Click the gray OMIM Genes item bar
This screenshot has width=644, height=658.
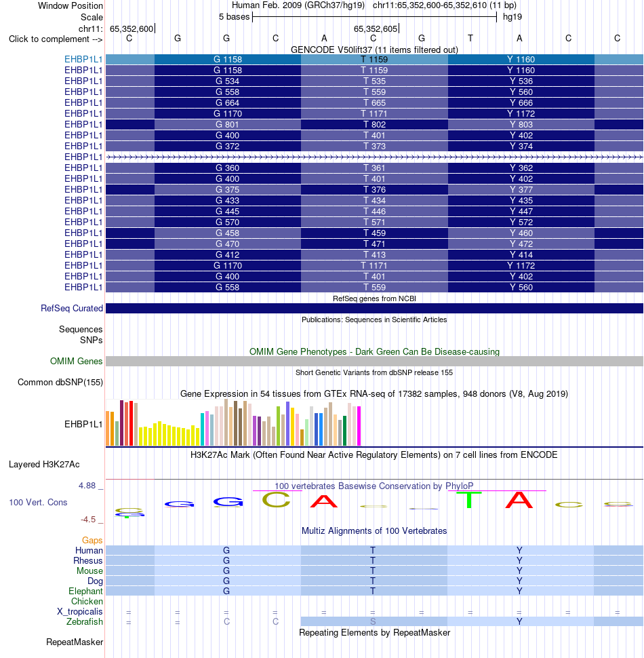(x=374, y=362)
